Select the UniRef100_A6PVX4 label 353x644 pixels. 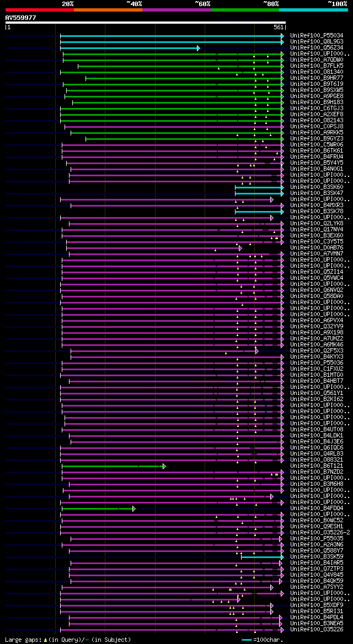point(317,321)
